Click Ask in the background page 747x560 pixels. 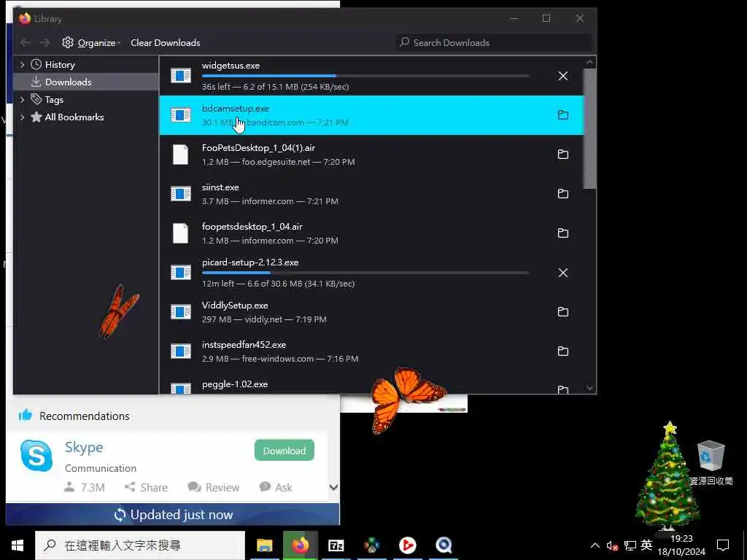pos(276,487)
